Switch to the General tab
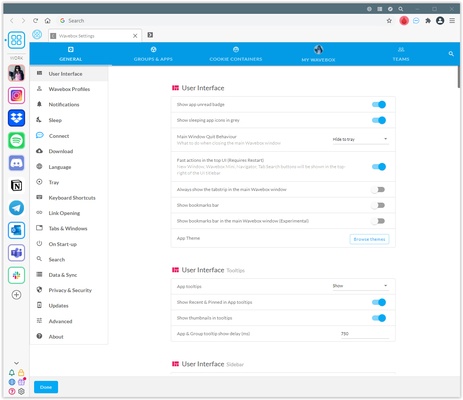 [x=71, y=54]
